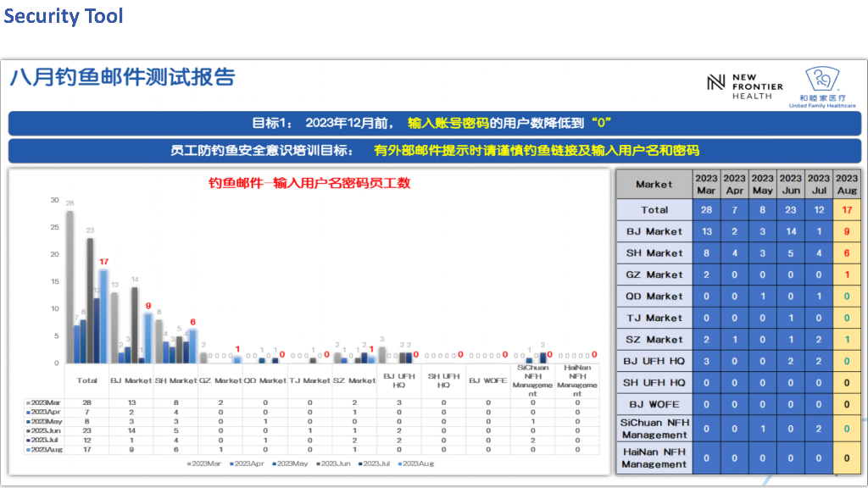Viewport: 868px width, 488px height.
Task: Click the GZ Market axis label under the chart
Action: (220, 380)
